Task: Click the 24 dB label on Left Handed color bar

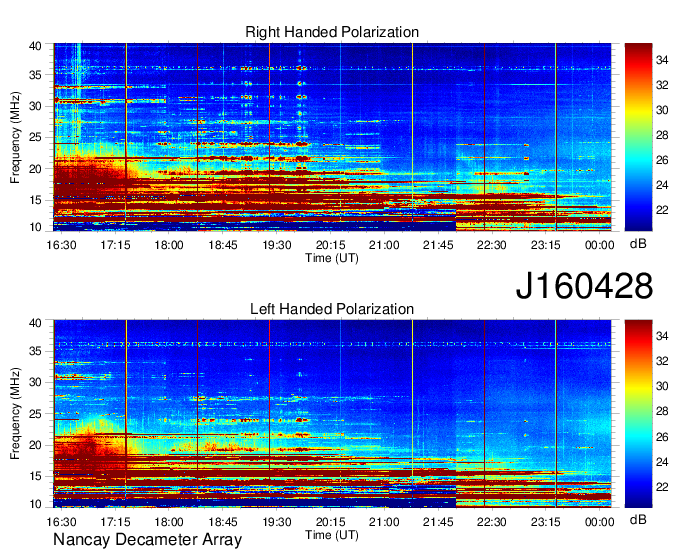Action: point(662,462)
